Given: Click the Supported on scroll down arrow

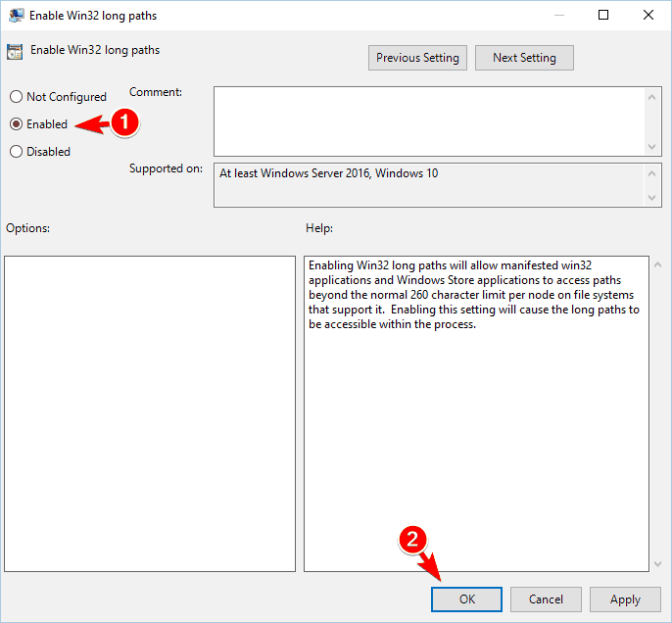Looking at the screenshot, I should [x=651, y=198].
